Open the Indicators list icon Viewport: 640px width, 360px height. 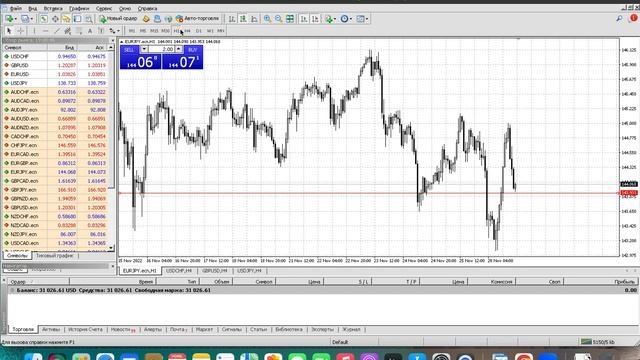coord(329,19)
